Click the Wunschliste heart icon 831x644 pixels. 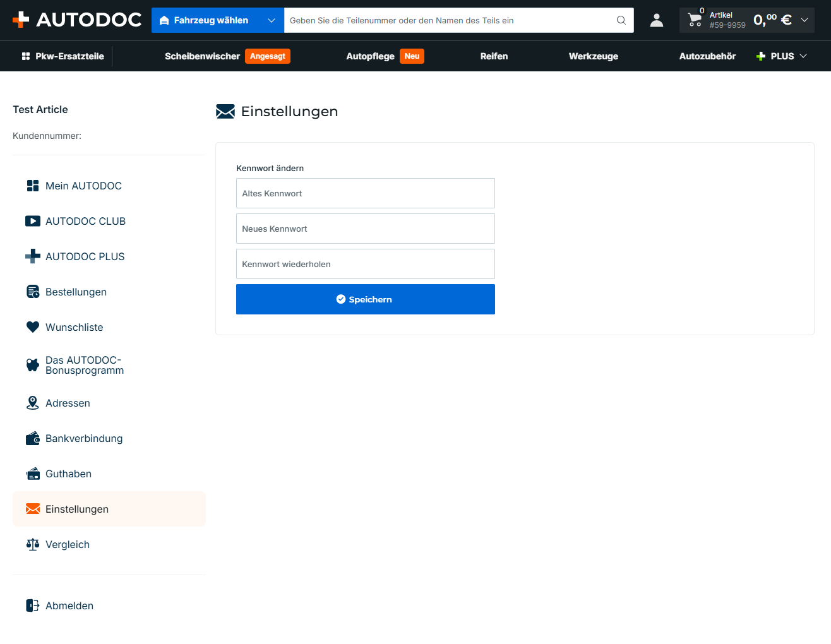coord(33,327)
